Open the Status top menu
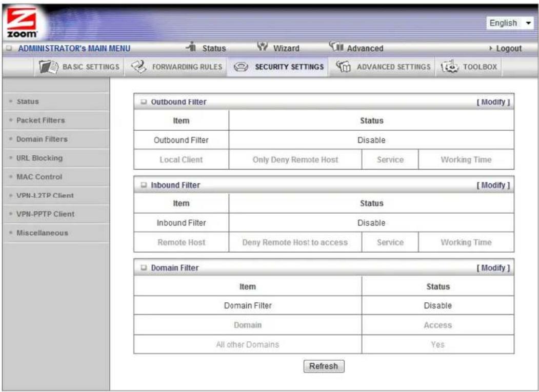Viewport: 539px width, 392px height. 214,49
